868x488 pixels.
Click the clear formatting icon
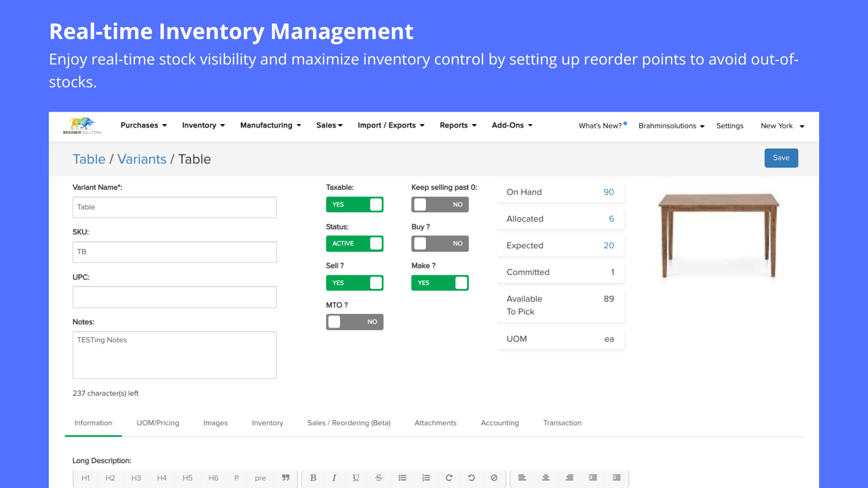(494, 478)
